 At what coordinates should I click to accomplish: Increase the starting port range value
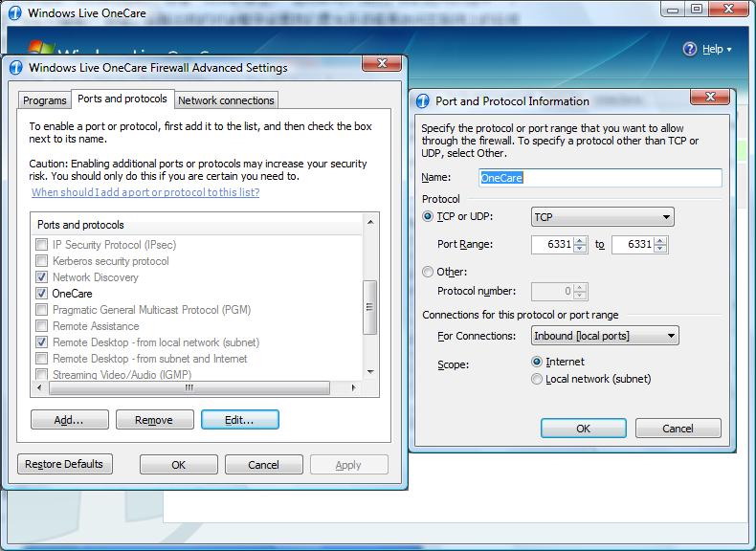coord(581,240)
